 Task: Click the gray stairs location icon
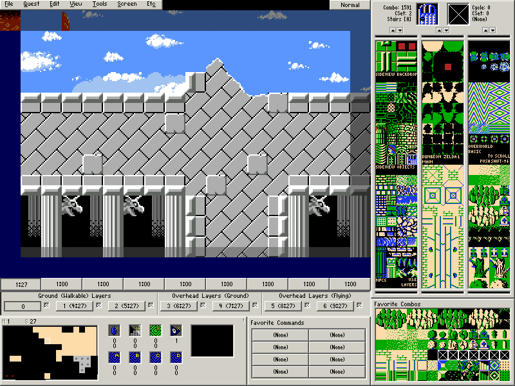(135, 330)
